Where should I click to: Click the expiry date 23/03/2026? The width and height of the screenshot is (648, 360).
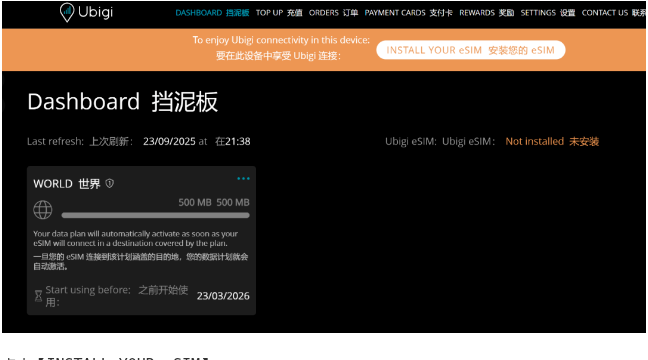[x=223, y=296]
